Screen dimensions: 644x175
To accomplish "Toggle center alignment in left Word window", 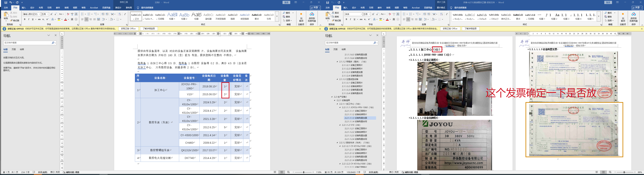I will [86, 19].
